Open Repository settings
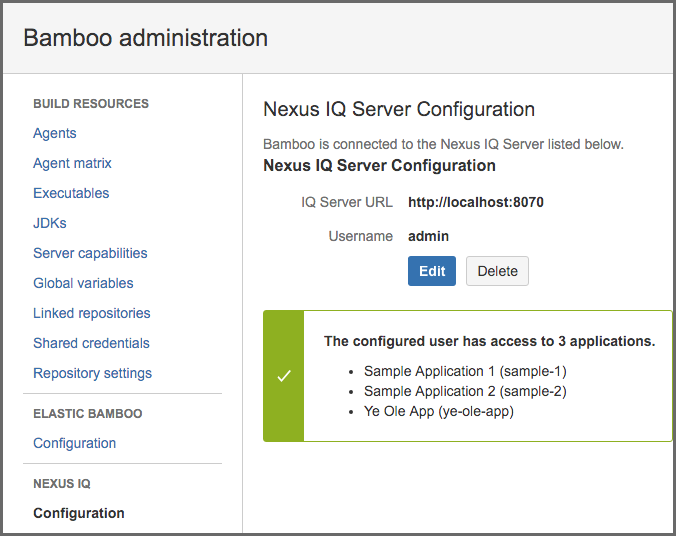The image size is (676, 536). click(93, 373)
